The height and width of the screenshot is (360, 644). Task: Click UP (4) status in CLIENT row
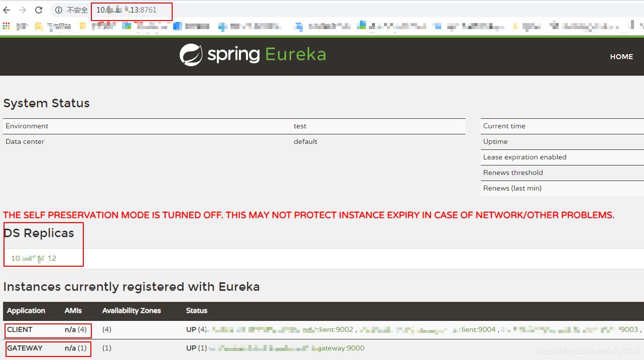[x=196, y=329]
